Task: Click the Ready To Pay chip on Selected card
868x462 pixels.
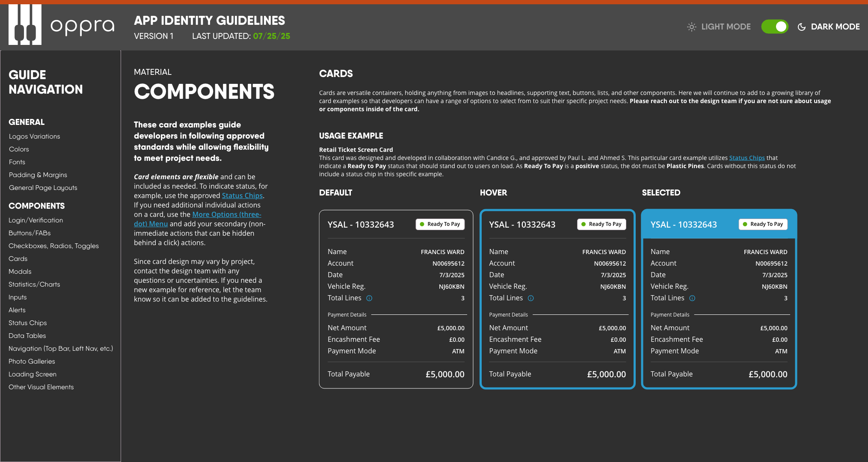Action: [763, 224]
